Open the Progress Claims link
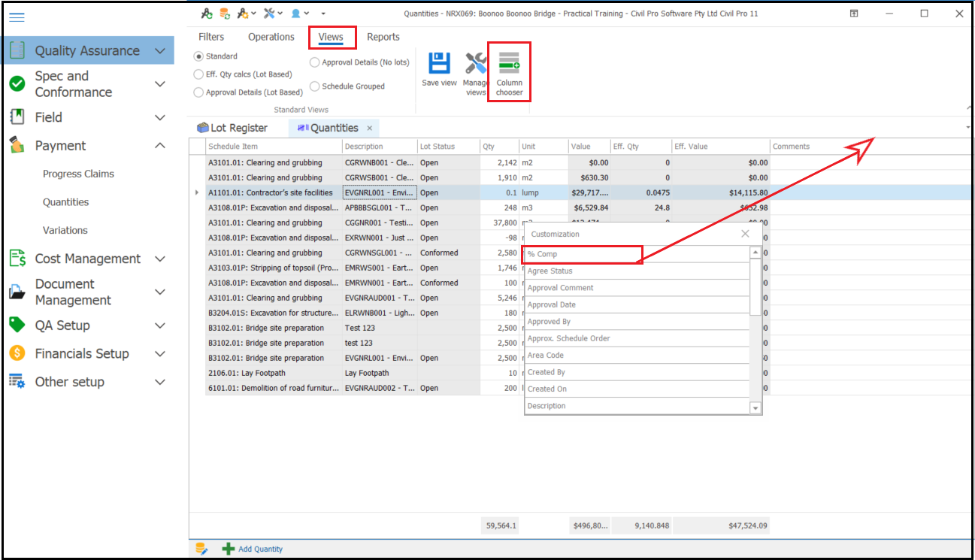 click(x=78, y=174)
